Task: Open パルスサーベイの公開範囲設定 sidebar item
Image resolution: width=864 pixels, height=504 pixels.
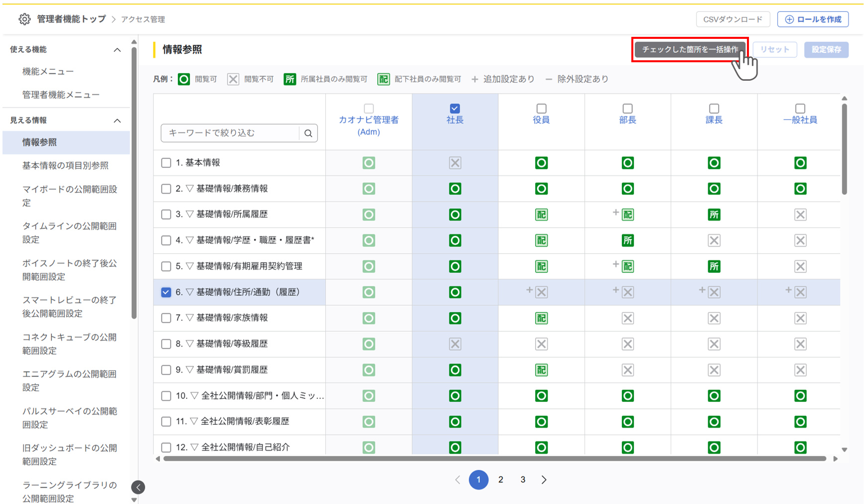Action: coord(70,418)
